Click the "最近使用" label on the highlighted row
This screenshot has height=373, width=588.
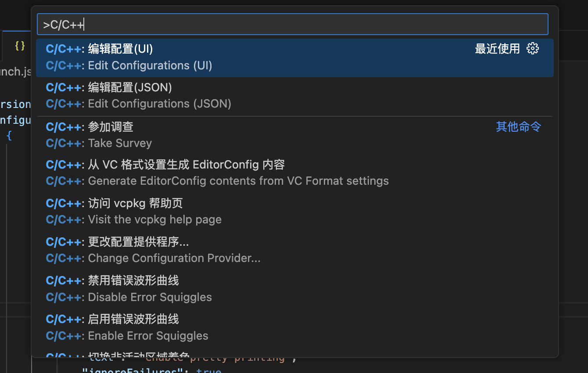coord(498,49)
